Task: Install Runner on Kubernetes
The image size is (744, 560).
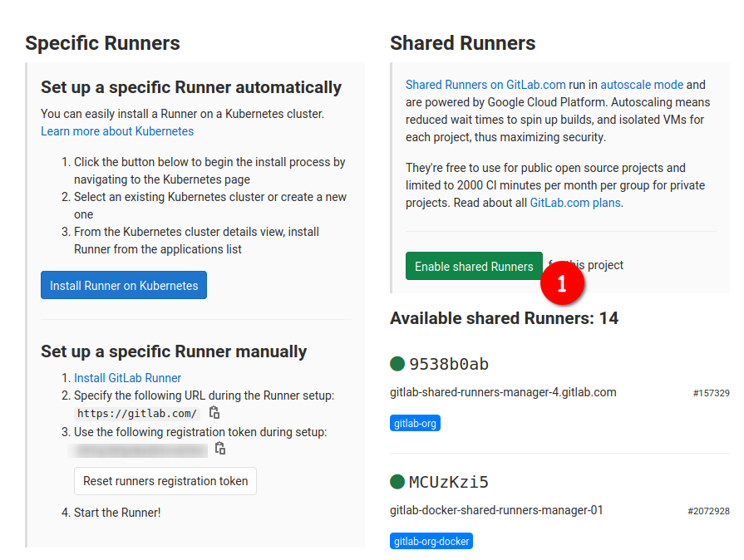Action: pyautogui.click(x=124, y=285)
